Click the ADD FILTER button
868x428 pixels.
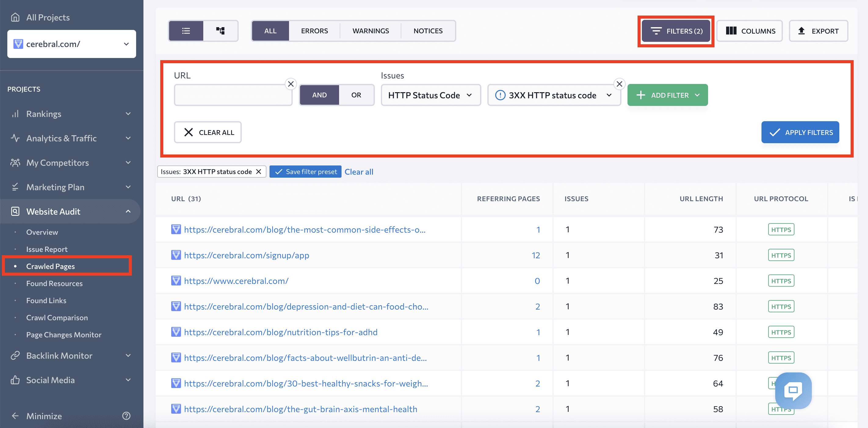pyautogui.click(x=667, y=95)
